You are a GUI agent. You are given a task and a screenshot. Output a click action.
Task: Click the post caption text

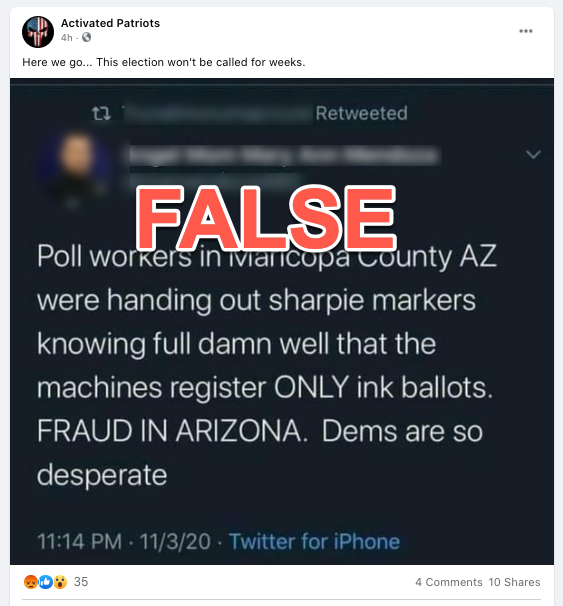coord(163,62)
